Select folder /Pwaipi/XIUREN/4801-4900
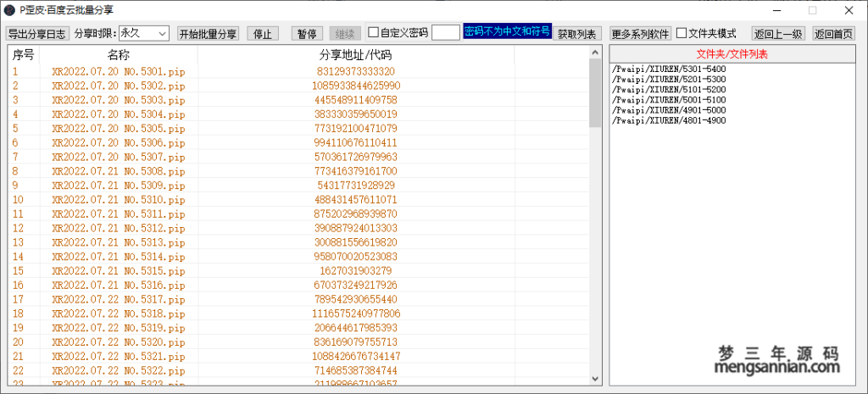The image size is (868, 394). point(668,120)
